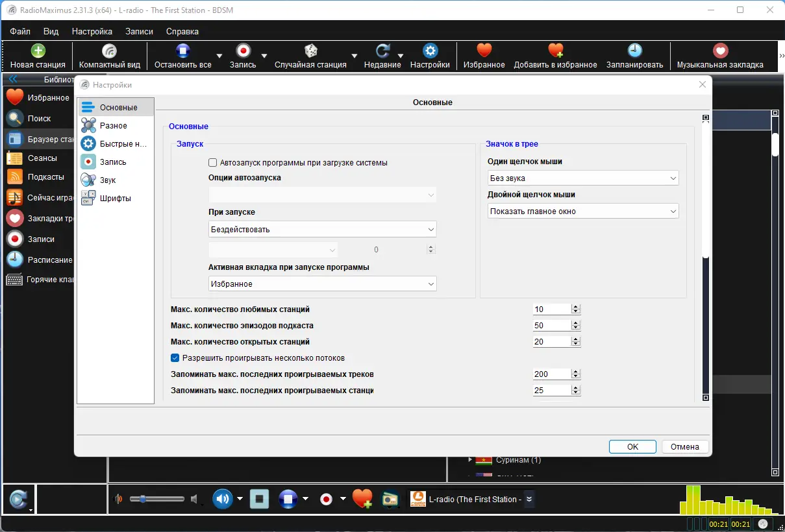Click the 25 последних станций spinner field
Image resolution: width=785 pixels, height=532 pixels.
552,391
